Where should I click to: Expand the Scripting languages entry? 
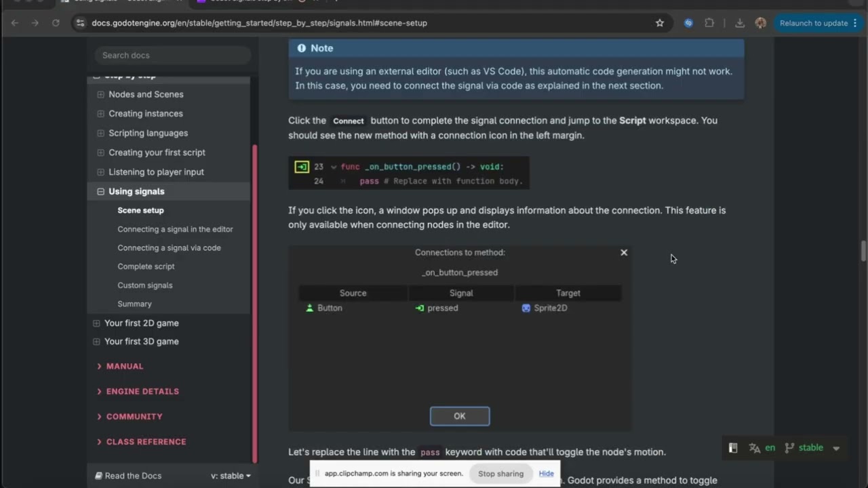pos(100,134)
